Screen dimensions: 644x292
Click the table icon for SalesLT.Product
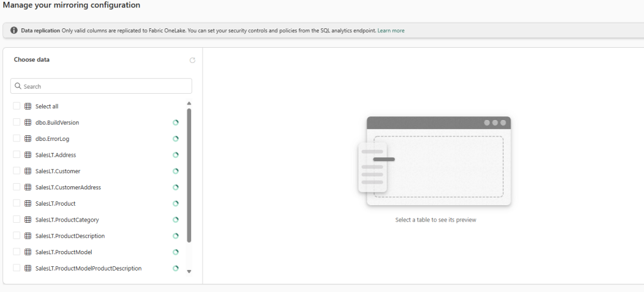coord(28,203)
